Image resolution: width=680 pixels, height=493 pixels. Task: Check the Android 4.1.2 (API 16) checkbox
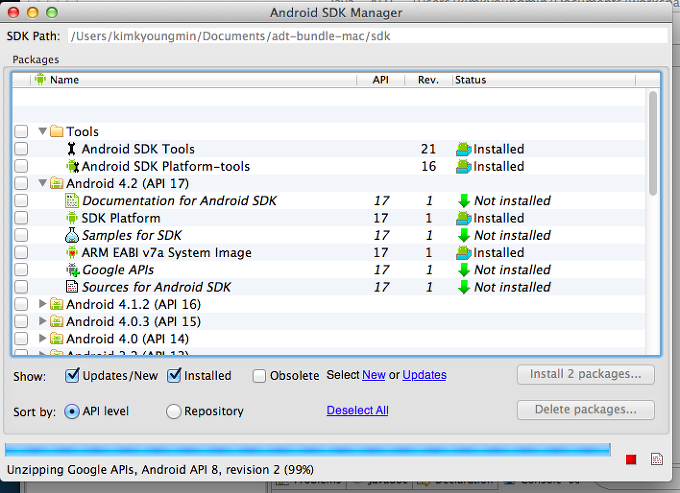pos(21,304)
